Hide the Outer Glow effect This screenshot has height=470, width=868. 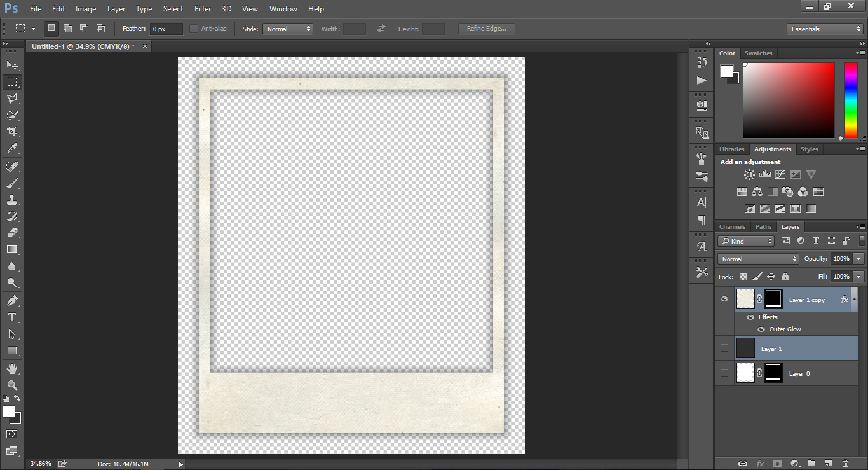click(x=761, y=329)
